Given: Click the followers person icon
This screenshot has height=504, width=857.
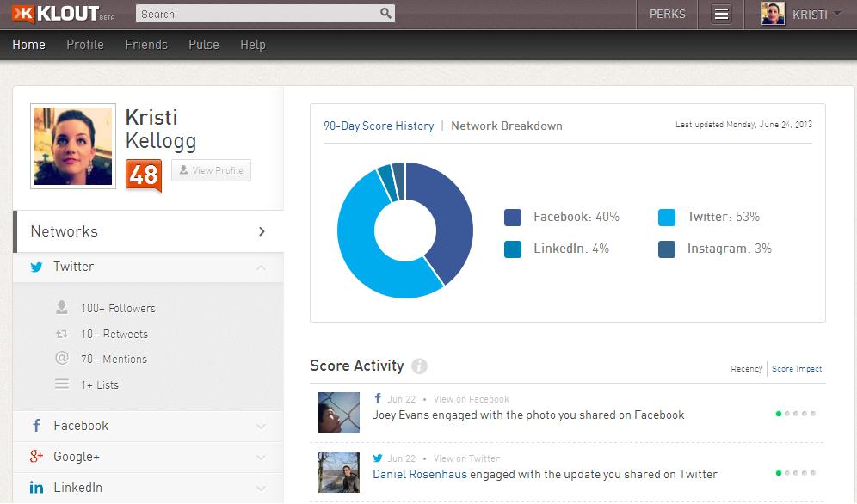Looking at the screenshot, I should (x=62, y=307).
